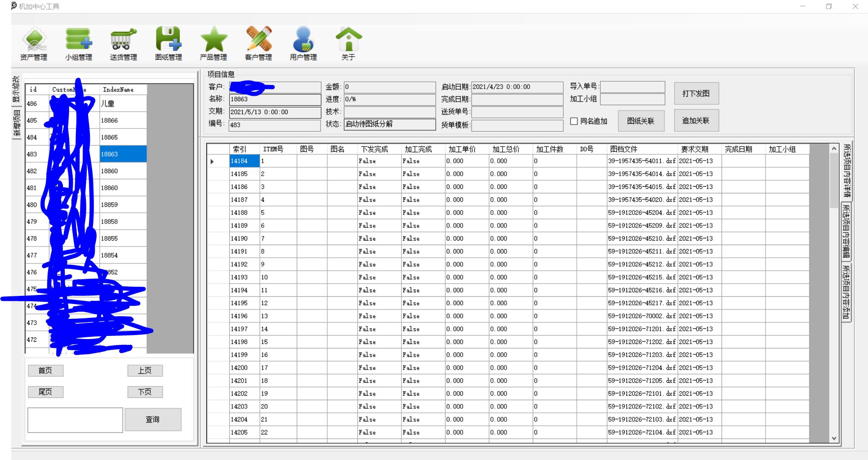Click the 图纸关联 button

(x=641, y=121)
